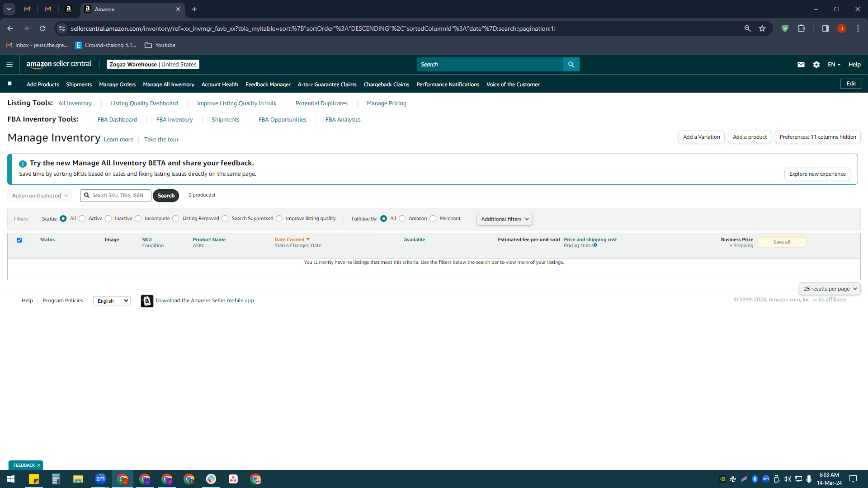
Task: Click the Add a Variation button
Action: [x=702, y=137]
